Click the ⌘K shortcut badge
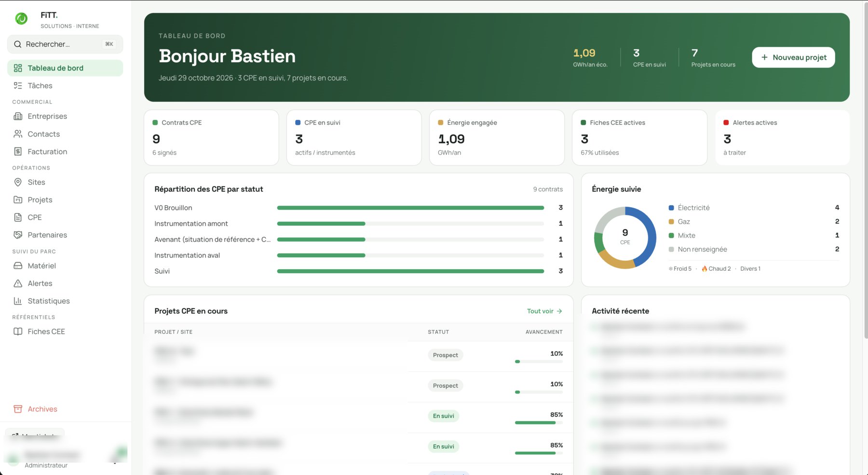 [x=109, y=44]
